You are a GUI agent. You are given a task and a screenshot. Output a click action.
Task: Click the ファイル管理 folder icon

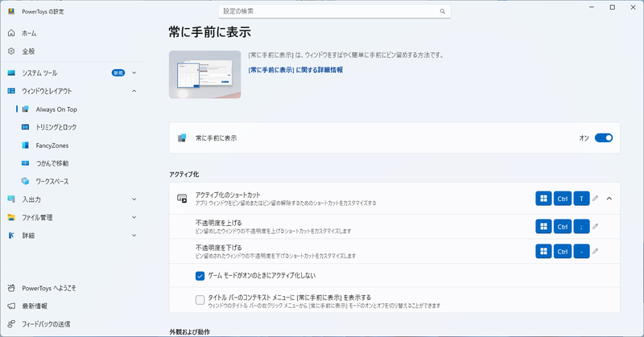point(11,217)
